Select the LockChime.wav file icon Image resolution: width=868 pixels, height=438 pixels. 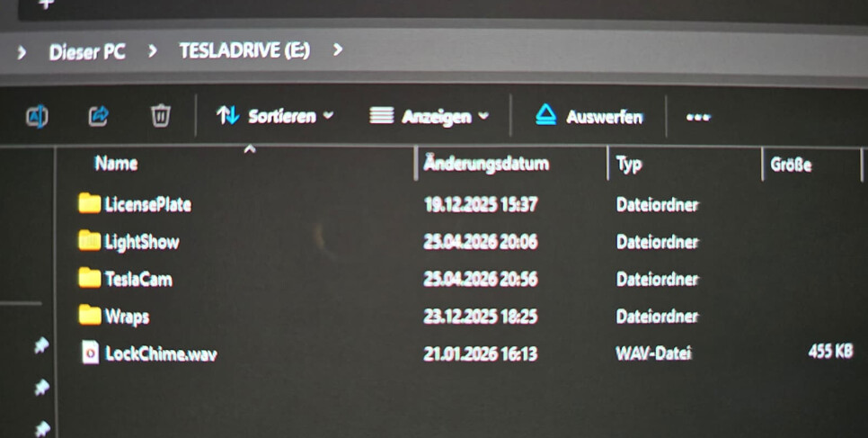(x=90, y=353)
